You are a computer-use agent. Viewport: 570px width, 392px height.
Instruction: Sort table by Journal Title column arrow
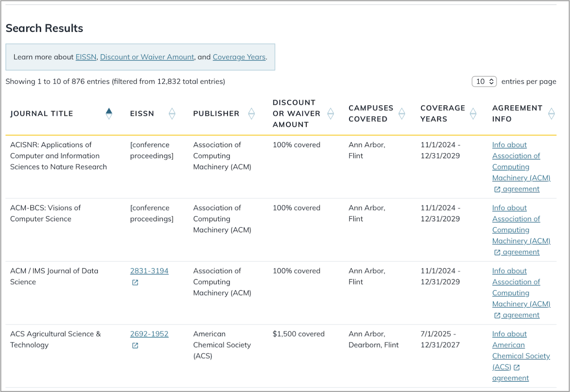coord(109,114)
